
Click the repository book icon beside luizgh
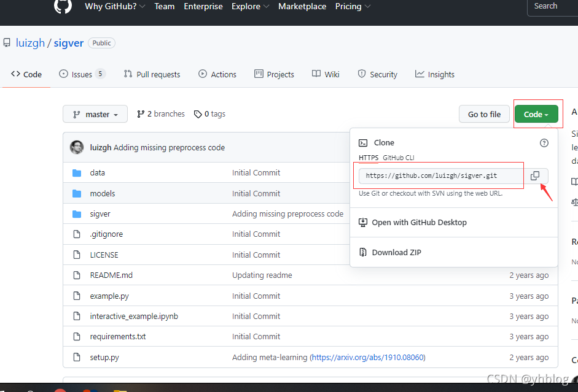(x=7, y=43)
